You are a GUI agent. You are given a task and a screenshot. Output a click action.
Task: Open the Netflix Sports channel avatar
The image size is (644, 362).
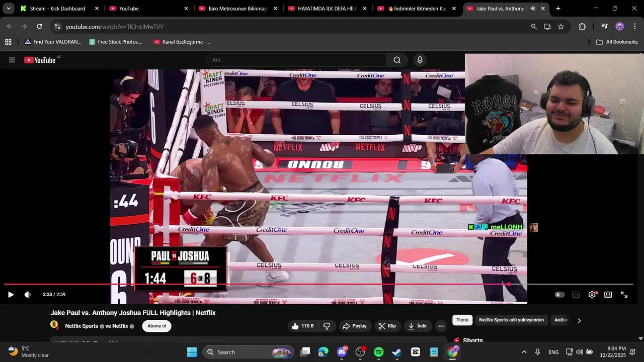pos(54,325)
